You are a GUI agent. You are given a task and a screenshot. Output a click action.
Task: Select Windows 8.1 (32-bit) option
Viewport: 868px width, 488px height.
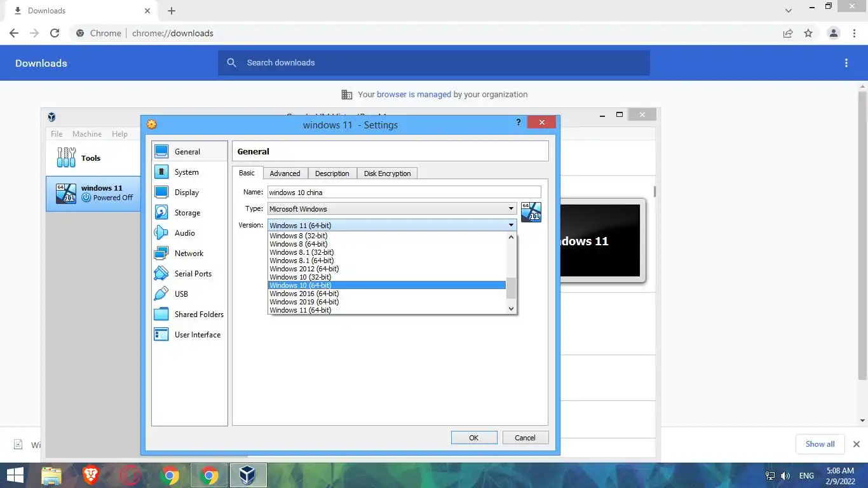pos(387,252)
